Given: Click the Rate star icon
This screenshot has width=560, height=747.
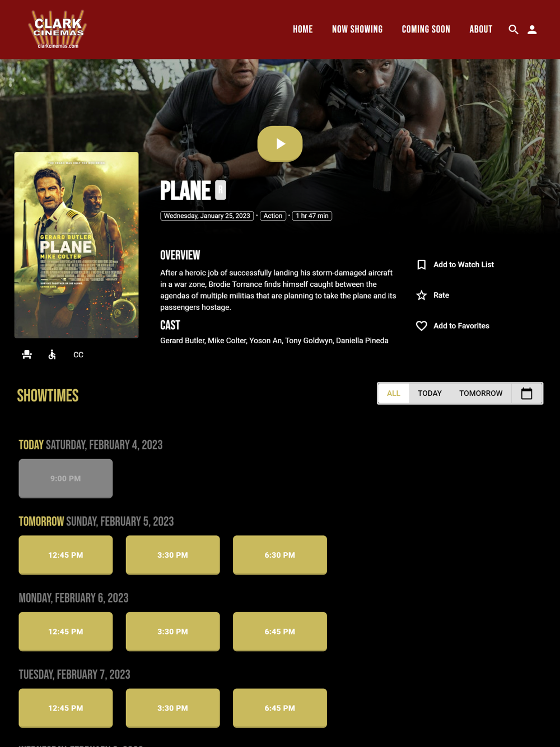Looking at the screenshot, I should pyautogui.click(x=422, y=295).
